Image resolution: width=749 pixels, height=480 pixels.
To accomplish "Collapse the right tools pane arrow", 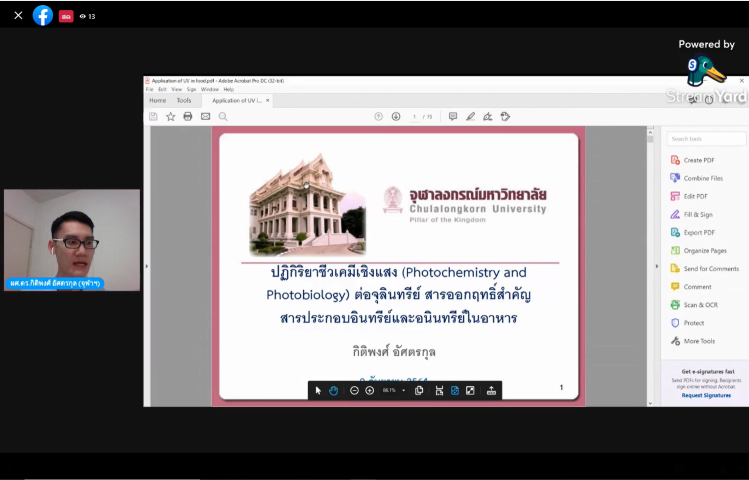I will [x=657, y=266].
